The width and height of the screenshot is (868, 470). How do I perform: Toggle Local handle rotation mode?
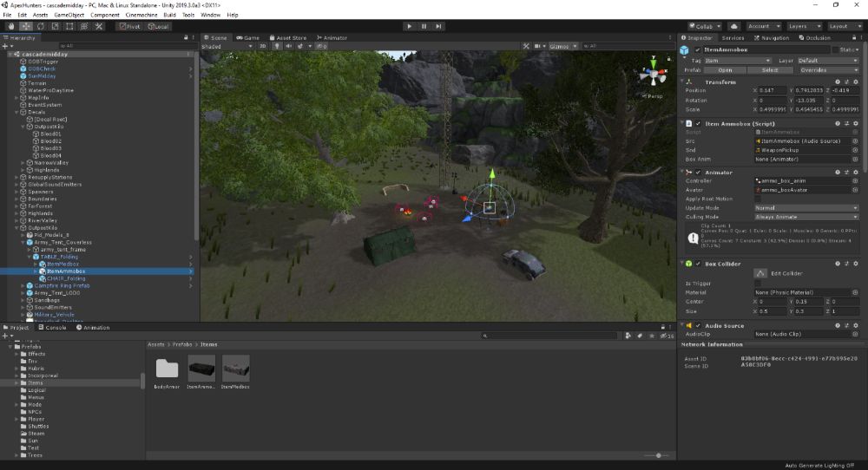pyautogui.click(x=158, y=26)
